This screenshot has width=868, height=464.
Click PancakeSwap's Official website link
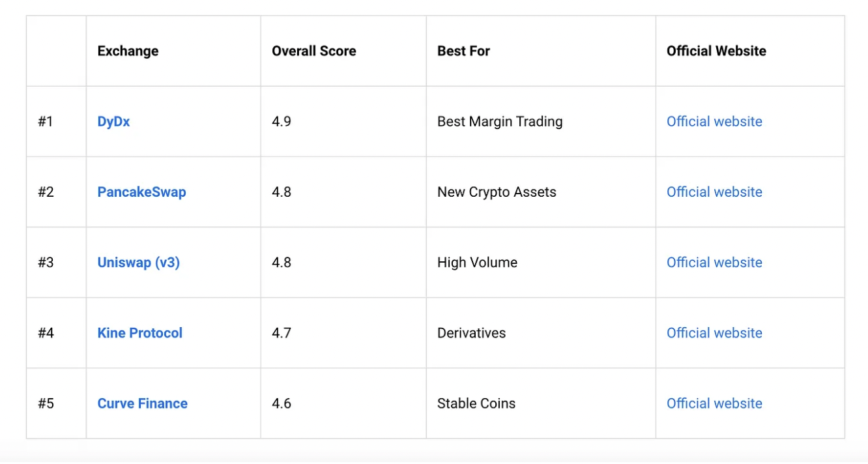(714, 192)
